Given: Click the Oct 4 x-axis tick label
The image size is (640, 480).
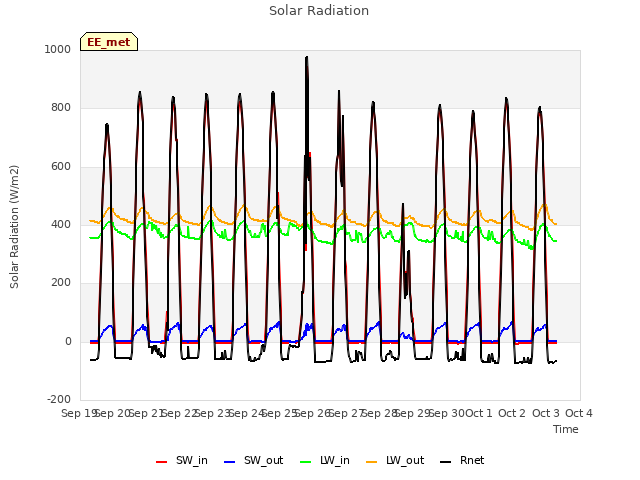Looking at the screenshot, I should tap(579, 413).
